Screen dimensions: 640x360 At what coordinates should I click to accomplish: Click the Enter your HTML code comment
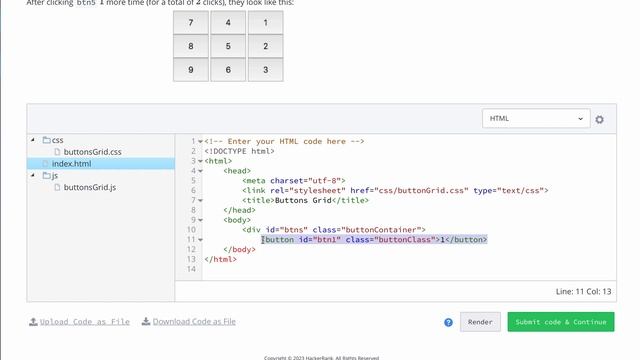(x=284, y=142)
